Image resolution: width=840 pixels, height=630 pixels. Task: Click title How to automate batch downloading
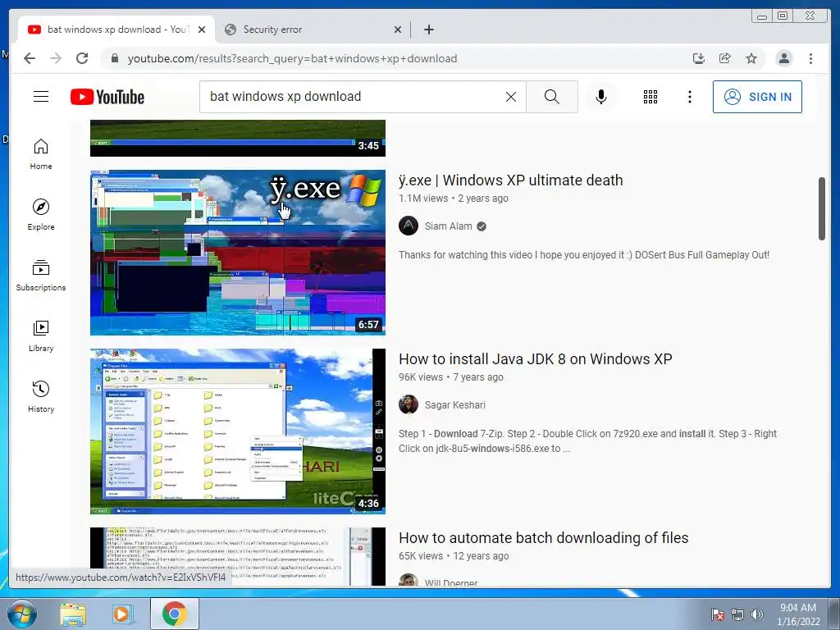[x=543, y=538]
